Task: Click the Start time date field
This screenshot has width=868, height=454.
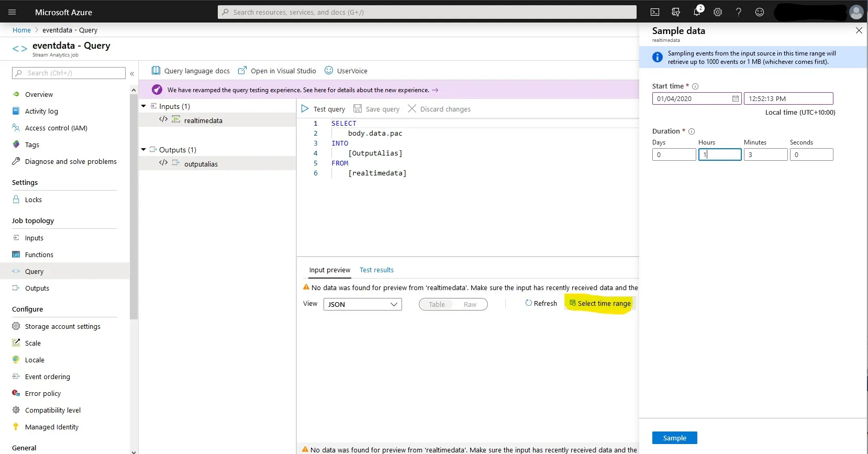Action: pyautogui.click(x=697, y=98)
